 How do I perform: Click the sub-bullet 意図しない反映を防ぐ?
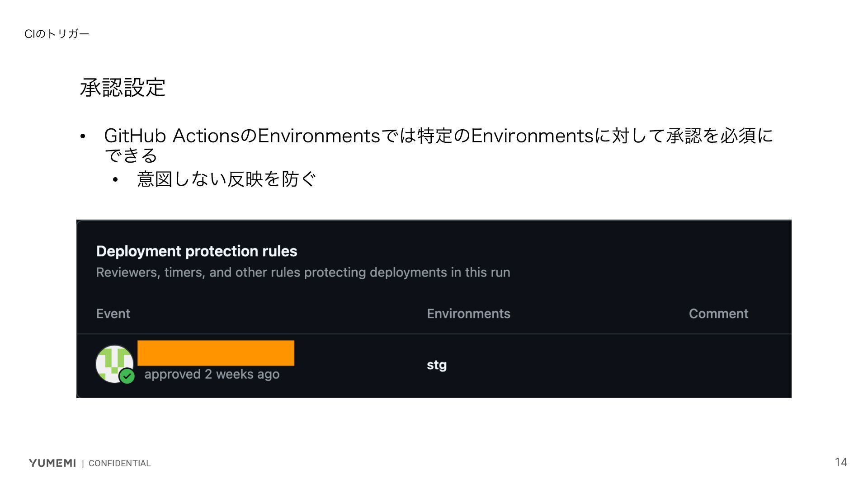coord(226,179)
